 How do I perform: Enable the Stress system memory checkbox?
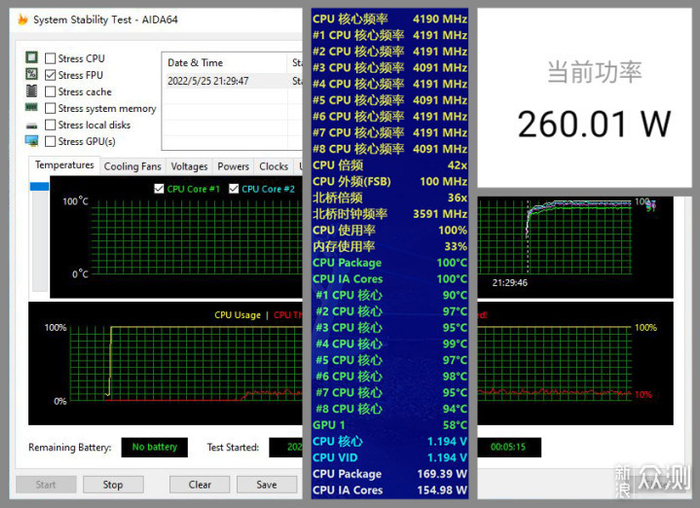click(x=50, y=108)
